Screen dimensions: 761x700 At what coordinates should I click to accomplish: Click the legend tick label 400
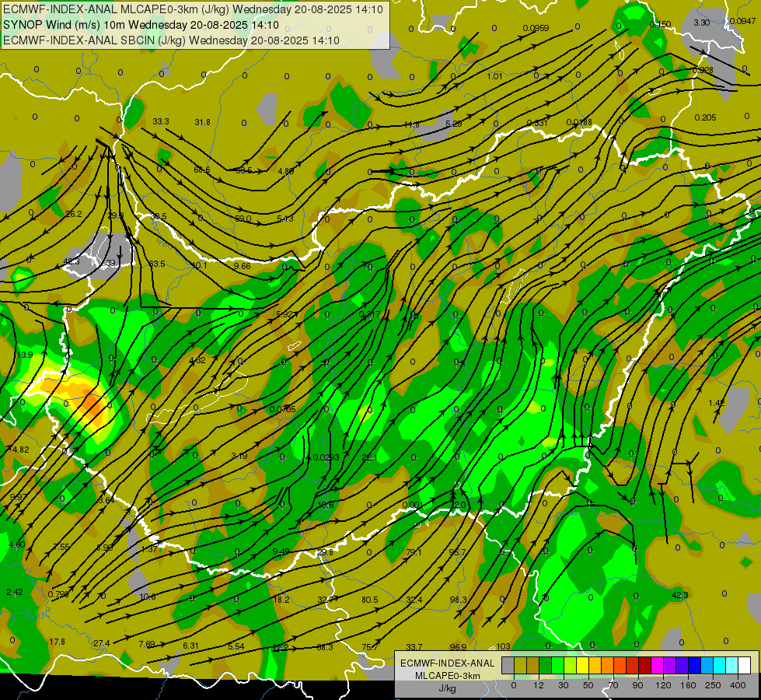click(738, 685)
